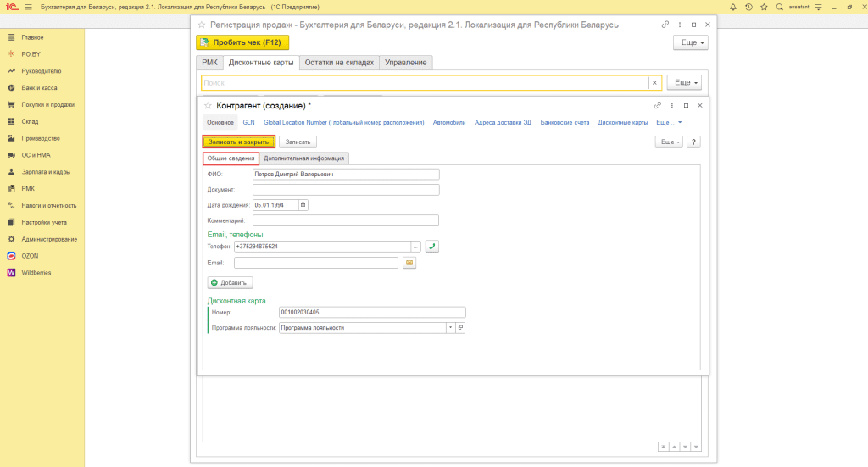The image size is (868, 467).
Task: Click Записать и закрыть button
Action: [x=238, y=142]
